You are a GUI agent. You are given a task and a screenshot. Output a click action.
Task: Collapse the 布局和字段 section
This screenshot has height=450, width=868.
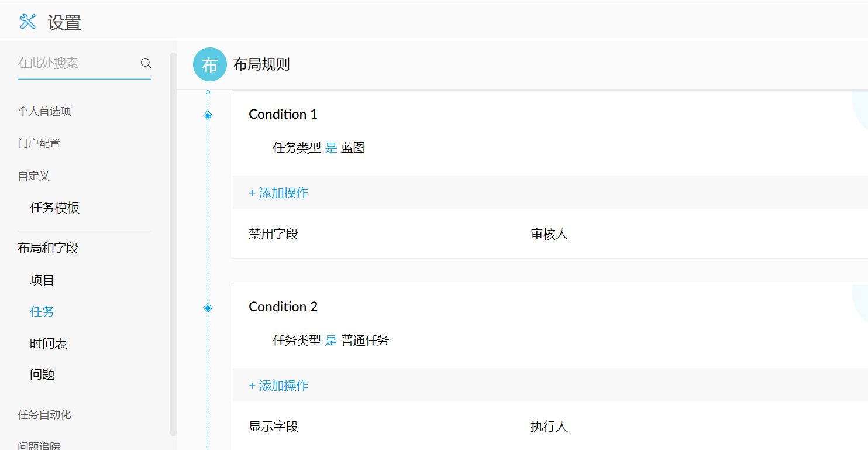(x=48, y=248)
